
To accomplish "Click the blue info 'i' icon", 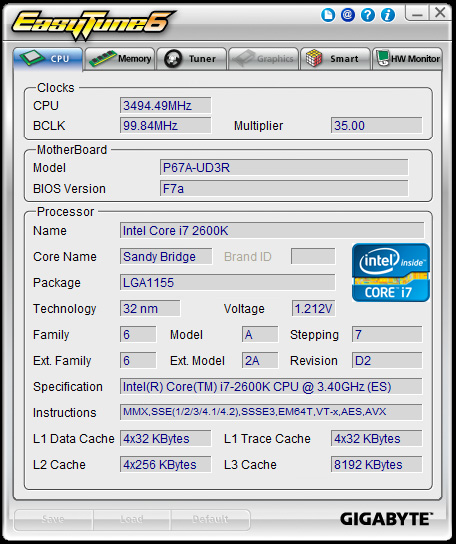I will click(x=388, y=15).
